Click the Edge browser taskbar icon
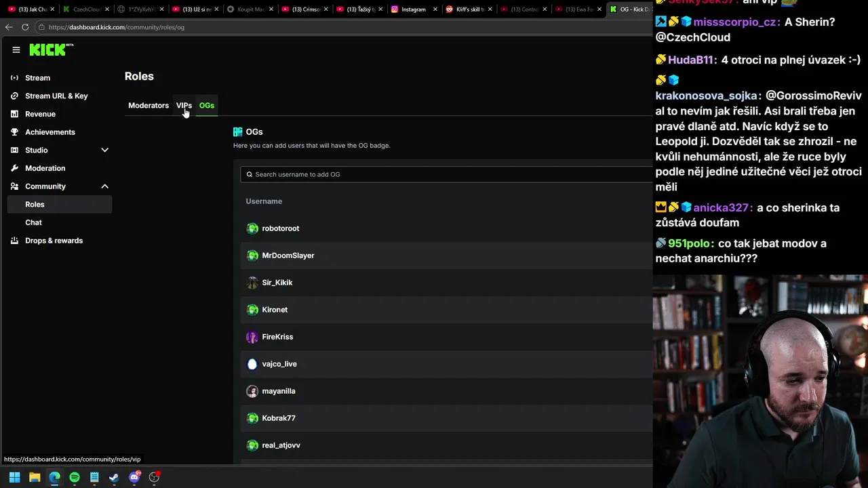The width and height of the screenshot is (868, 488). 54,477
